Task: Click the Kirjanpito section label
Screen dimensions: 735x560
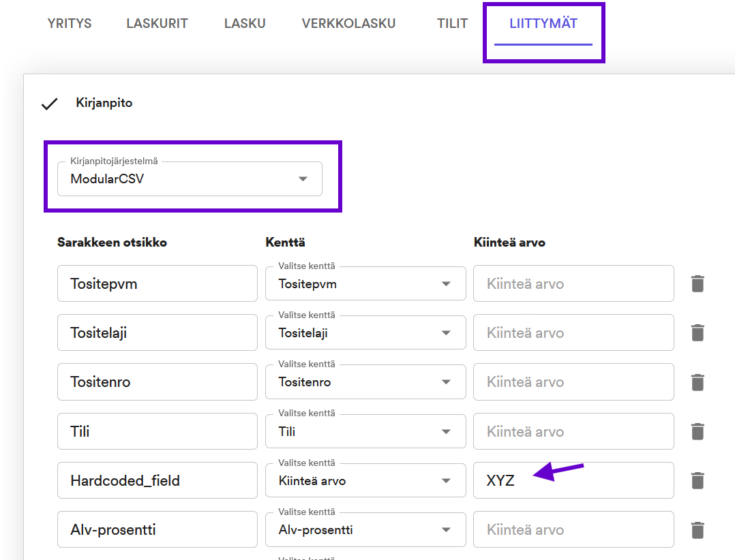Action: click(x=104, y=103)
